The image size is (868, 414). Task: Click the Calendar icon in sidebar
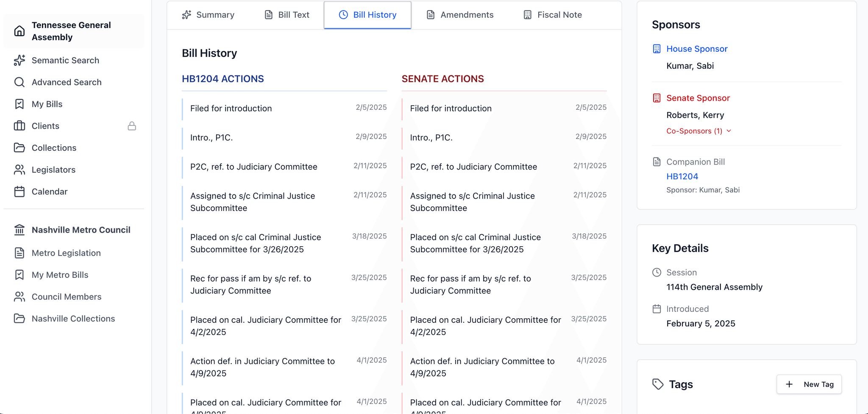pyautogui.click(x=19, y=192)
